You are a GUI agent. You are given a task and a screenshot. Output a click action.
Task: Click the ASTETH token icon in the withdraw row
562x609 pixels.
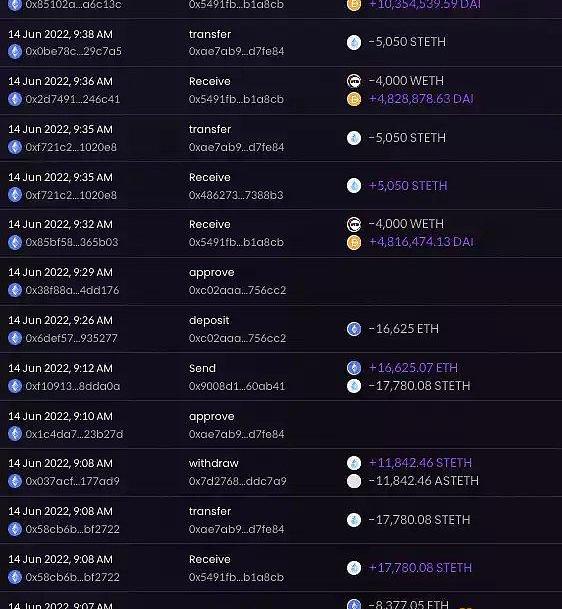tap(354, 481)
